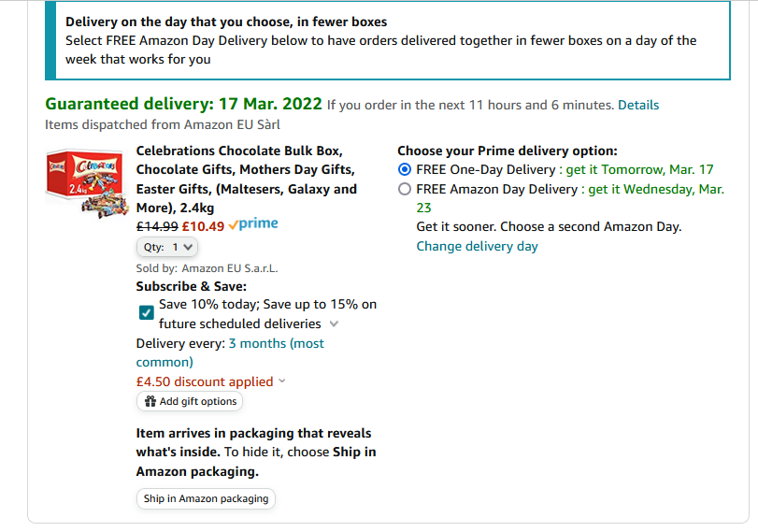The height and width of the screenshot is (532, 758).
Task: Click the gift icon in Add gift options
Action: pyautogui.click(x=150, y=401)
